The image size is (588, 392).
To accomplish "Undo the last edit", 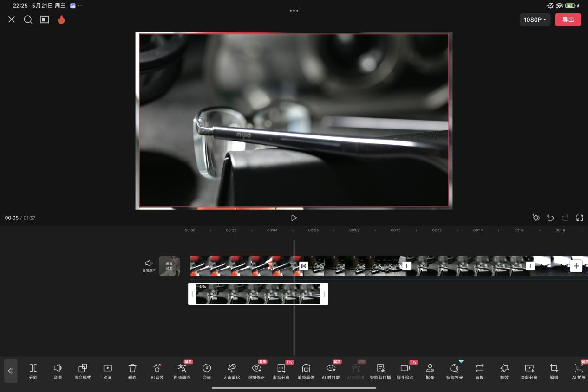I will [550, 218].
